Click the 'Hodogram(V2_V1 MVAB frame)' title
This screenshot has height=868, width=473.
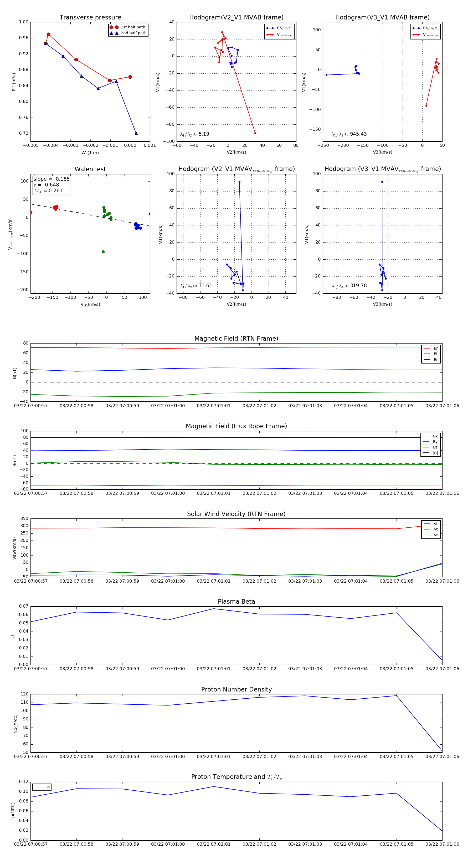236,17
